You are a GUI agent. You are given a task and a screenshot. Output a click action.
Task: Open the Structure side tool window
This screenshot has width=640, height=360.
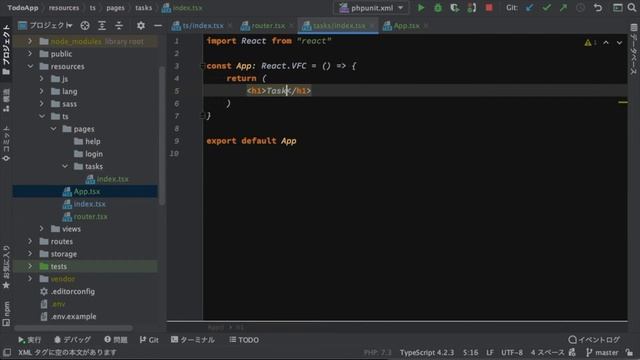coord(6,100)
